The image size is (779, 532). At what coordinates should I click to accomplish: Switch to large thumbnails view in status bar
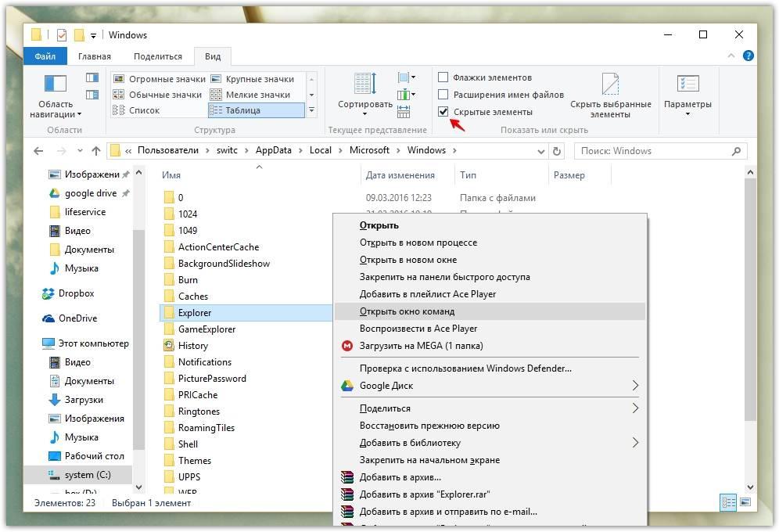point(745,503)
